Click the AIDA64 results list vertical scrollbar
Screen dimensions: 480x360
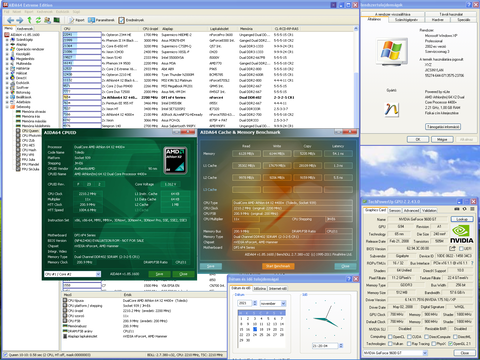click(x=356, y=78)
